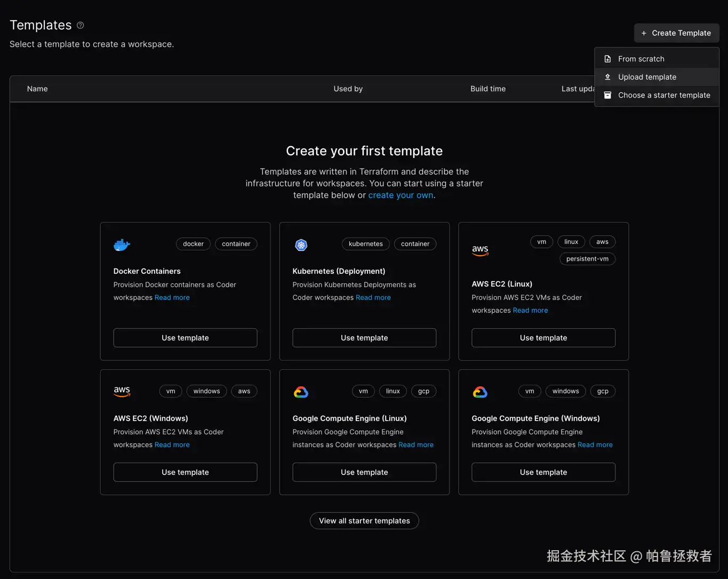Click windows tag on Compute Engine (Windows) card
The width and height of the screenshot is (728, 579).
tap(566, 391)
